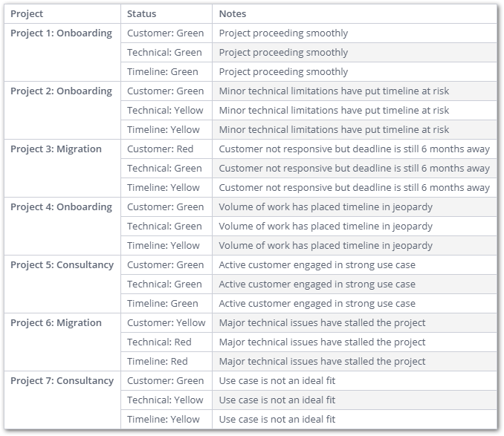Click the Status column header
This screenshot has width=504, height=436.
[x=141, y=13]
